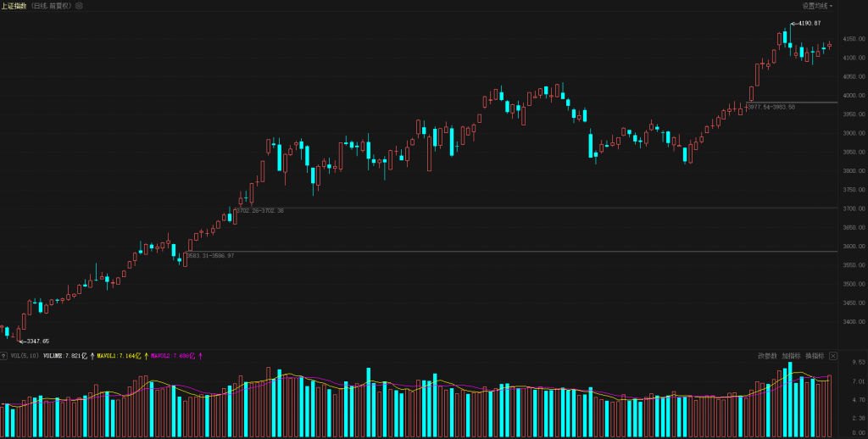868x439 pixels.
Task: Click the 日线 前复权 period label
Action: [x=51, y=5]
